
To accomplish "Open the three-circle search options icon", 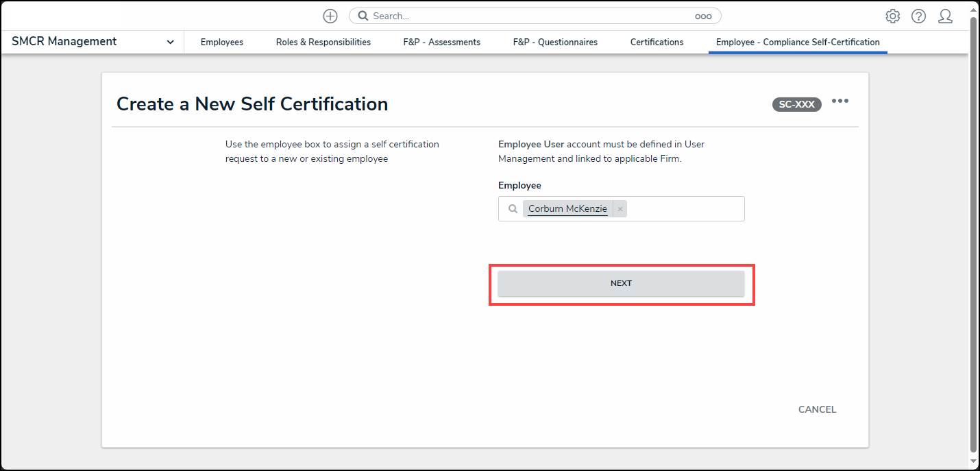I will [703, 16].
